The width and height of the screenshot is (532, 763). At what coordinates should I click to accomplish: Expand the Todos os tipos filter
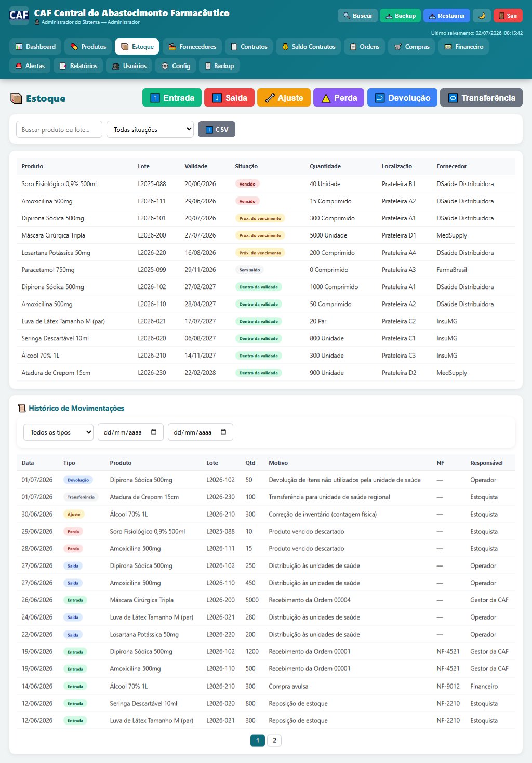[x=58, y=432]
